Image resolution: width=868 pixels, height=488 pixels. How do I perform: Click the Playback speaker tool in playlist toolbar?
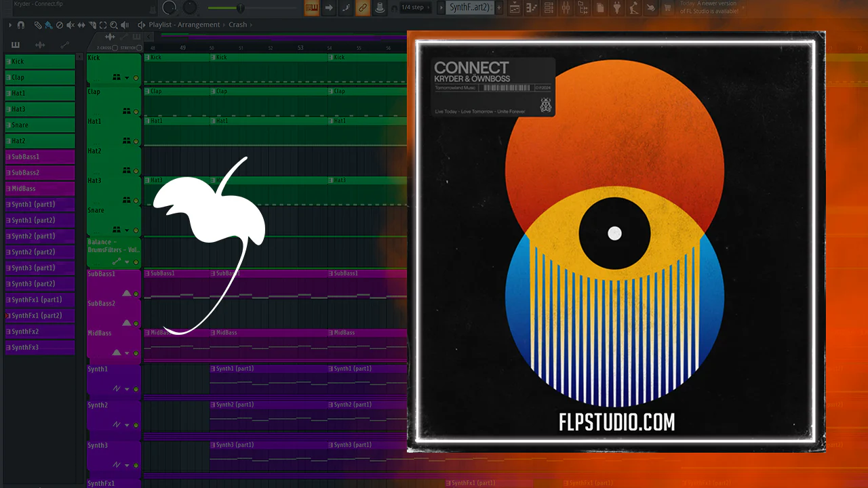click(125, 25)
